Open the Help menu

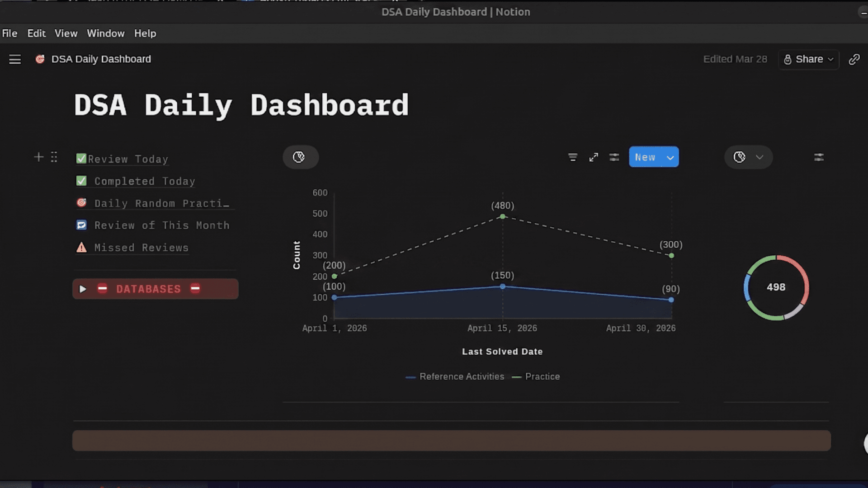145,33
